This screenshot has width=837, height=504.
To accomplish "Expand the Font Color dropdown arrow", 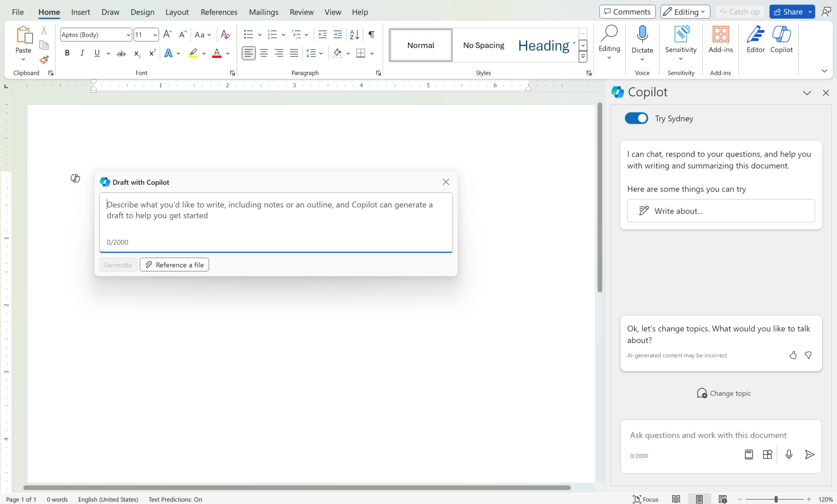I will tap(227, 54).
